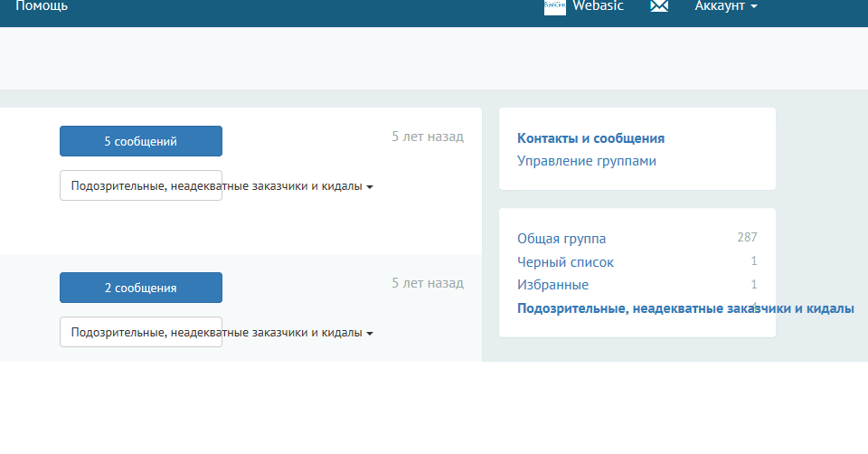Select Общая группа contact group
Screen dimensions: 868x454
pos(561,239)
